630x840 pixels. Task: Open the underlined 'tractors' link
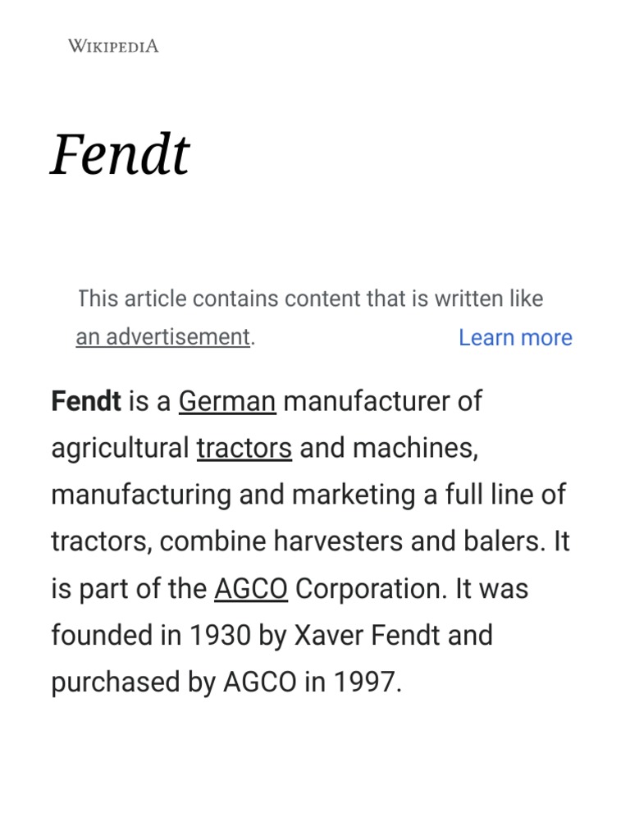[x=244, y=448]
